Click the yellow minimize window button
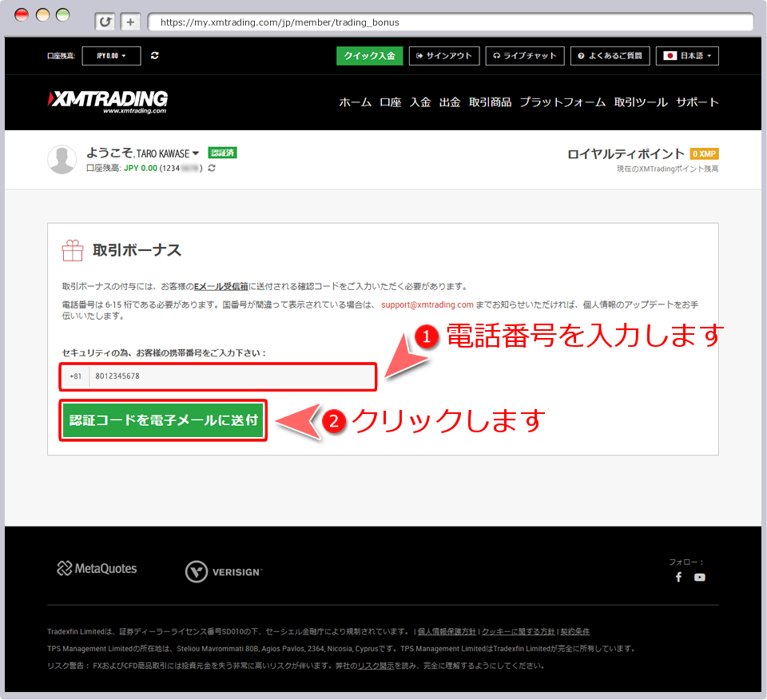 (42, 15)
